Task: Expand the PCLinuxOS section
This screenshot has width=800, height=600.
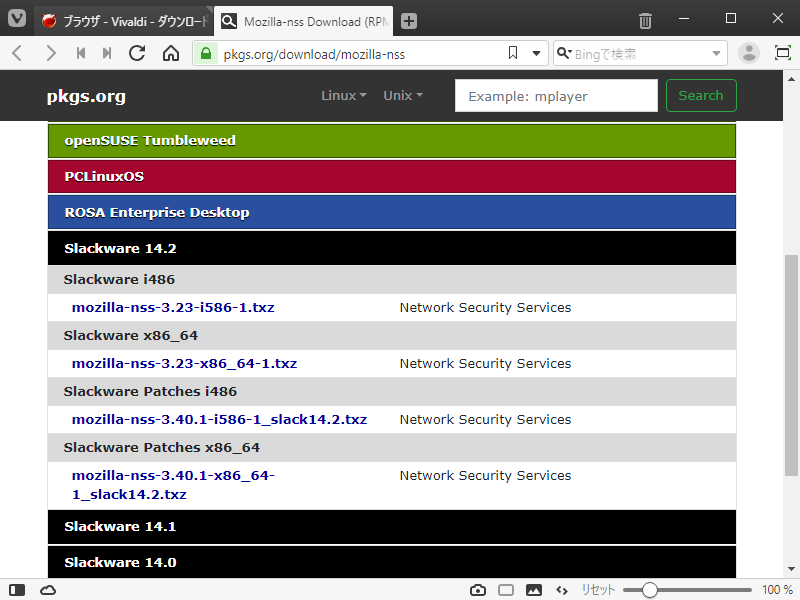Action: [392, 177]
